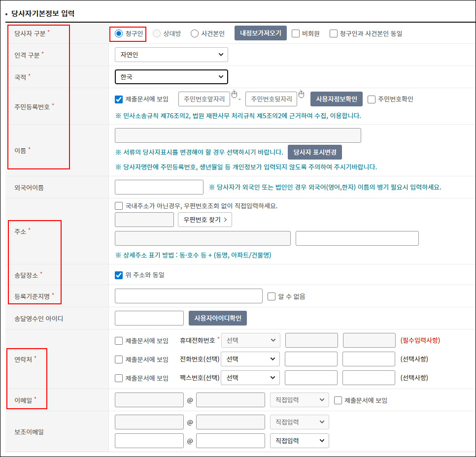The height and width of the screenshot is (457, 476).
Task: Open 이메일 domain 직접입력 dropdown
Action: click(x=299, y=400)
